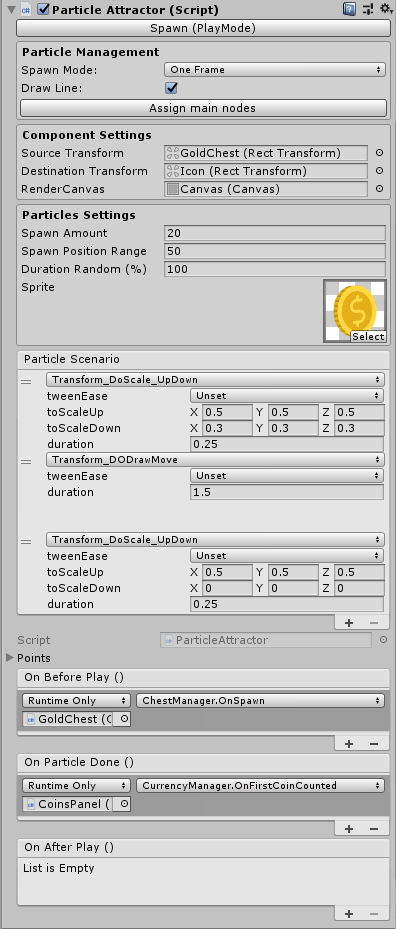This screenshot has width=396, height=929.
Task: Click the Particle Attractor (Script) title
Action: [x=135, y=10]
